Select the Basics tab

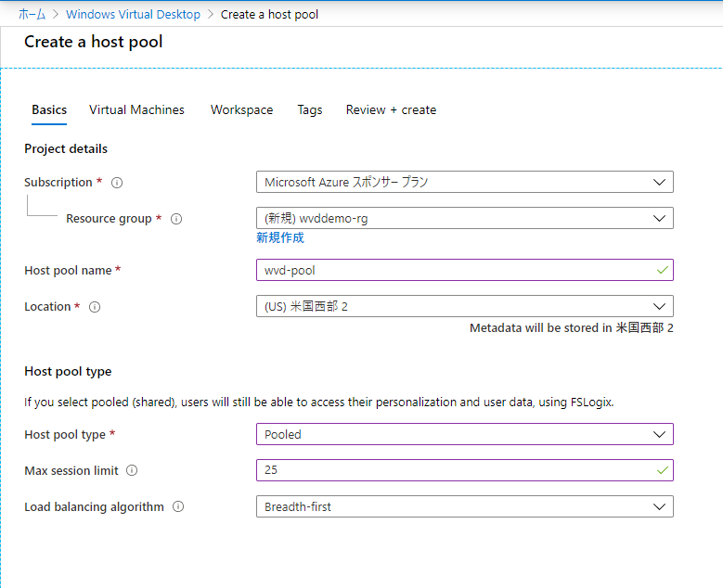pyautogui.click(x=49, y=110)
